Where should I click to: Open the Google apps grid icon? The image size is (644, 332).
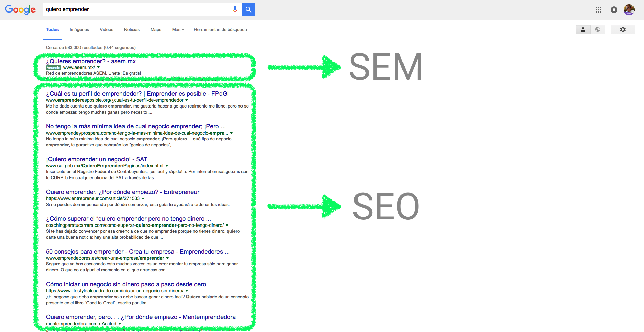coord(599,10)
